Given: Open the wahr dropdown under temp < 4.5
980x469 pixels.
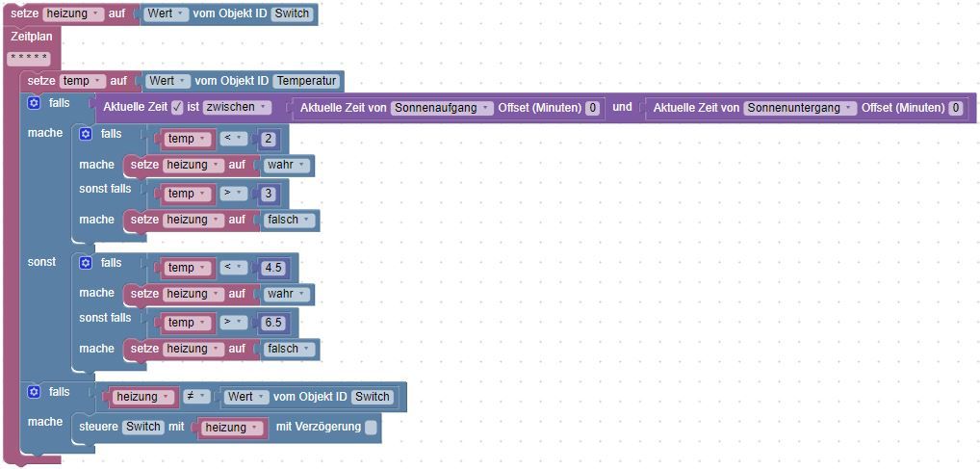Looking at the screenshot, I should pyautogui.click(x=286, y=294).
